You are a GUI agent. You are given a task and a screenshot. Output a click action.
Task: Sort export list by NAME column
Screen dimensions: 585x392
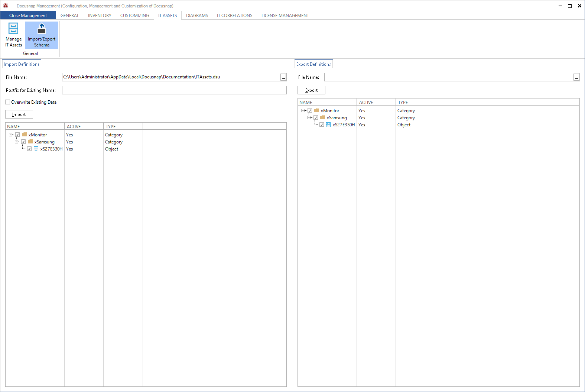327,102
